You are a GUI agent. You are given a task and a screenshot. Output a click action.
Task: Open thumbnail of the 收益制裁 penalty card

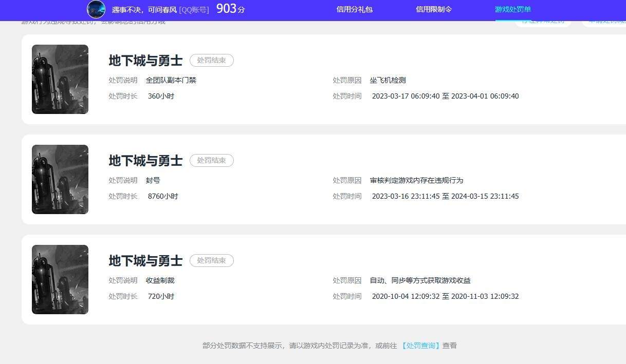[x=60, y=279]
